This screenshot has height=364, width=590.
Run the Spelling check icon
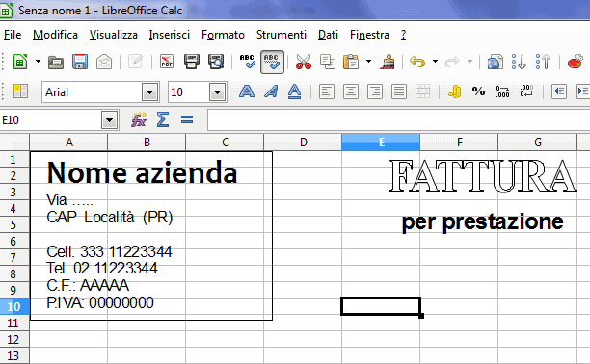[247, 62]
